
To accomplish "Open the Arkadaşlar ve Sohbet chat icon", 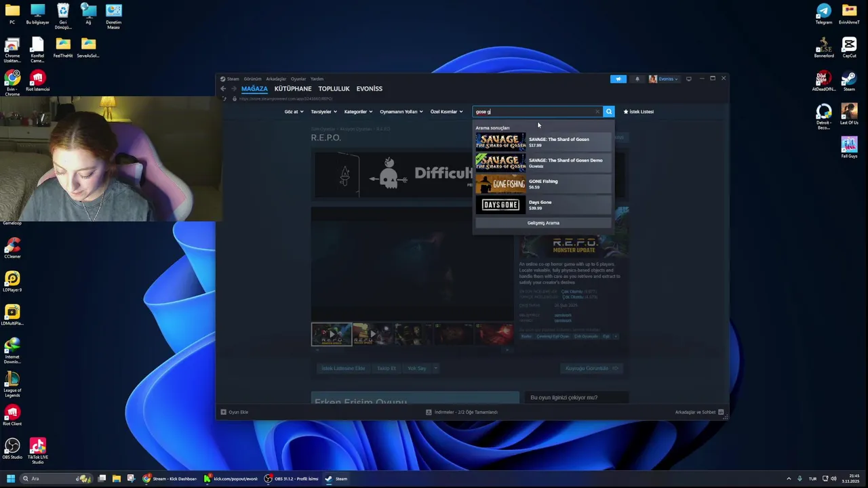I will 721,412.
